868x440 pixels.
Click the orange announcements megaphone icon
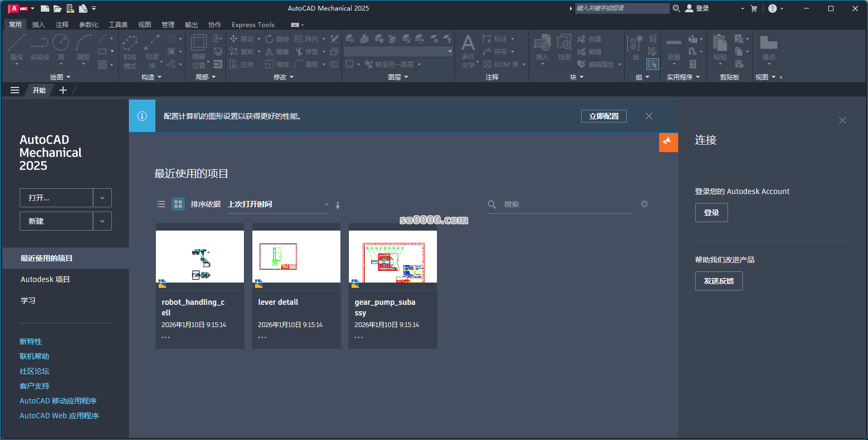point(668,142)
